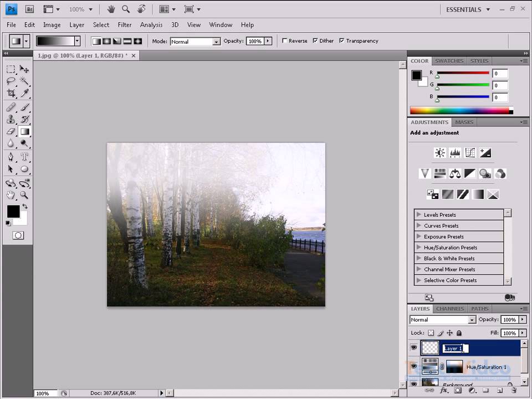Open the Layers Fill slider arrow
This screenshot has height=399, width=532.
(x=523, y=333)
